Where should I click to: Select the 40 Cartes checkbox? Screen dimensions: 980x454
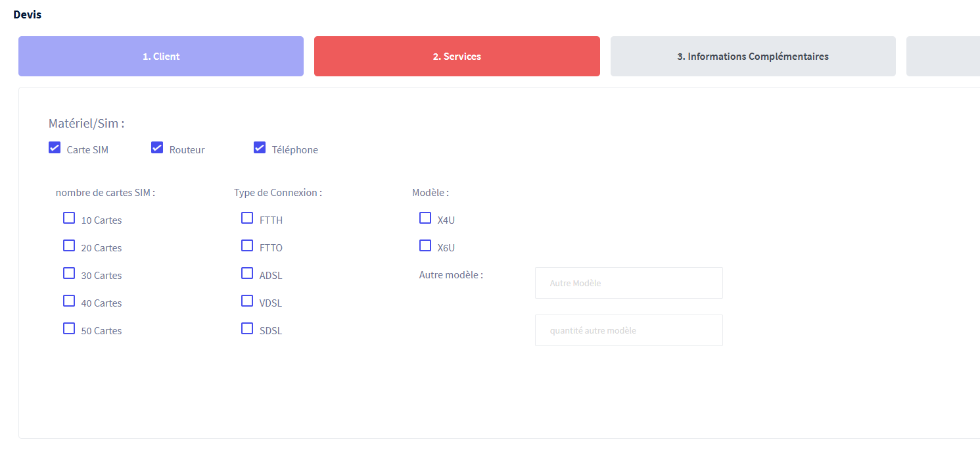point(69,301)
